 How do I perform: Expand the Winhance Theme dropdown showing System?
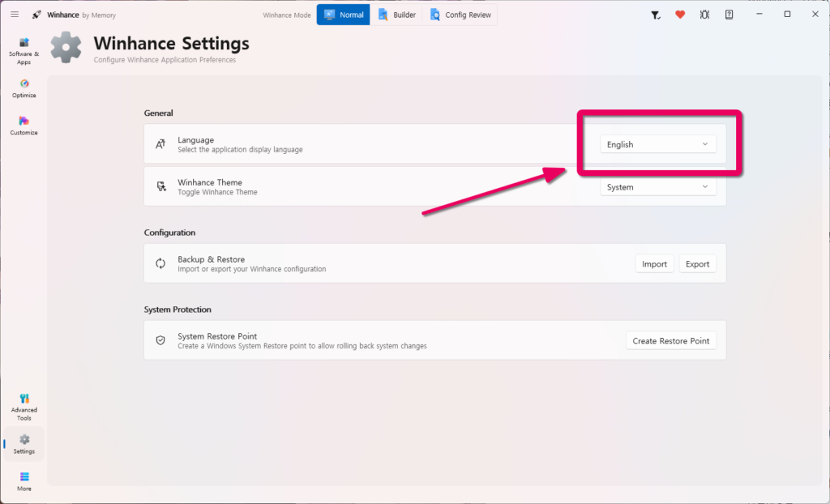click(658, 187)
